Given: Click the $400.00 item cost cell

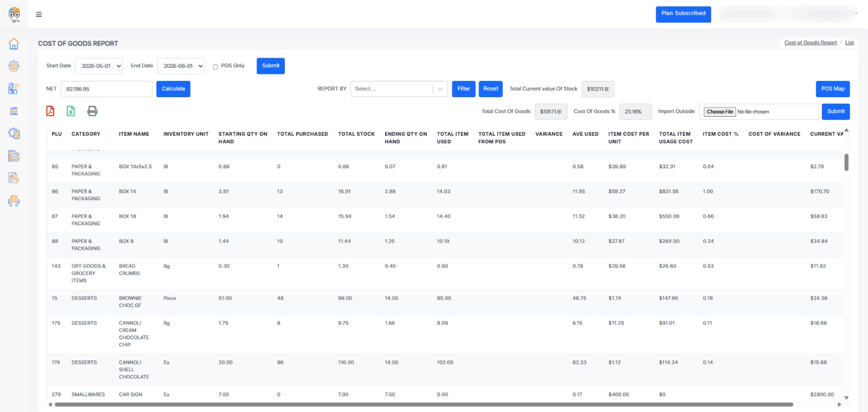Looking at the screenshot, I should coord(618,395).
